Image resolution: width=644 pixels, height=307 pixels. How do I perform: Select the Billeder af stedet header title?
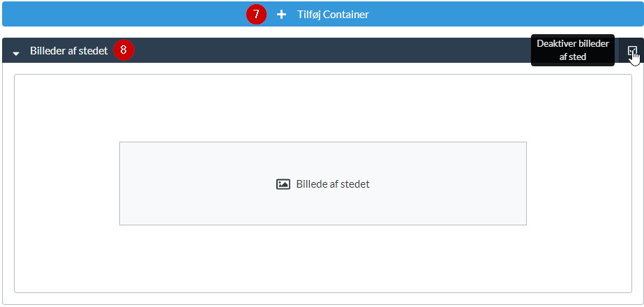[68, 51]
